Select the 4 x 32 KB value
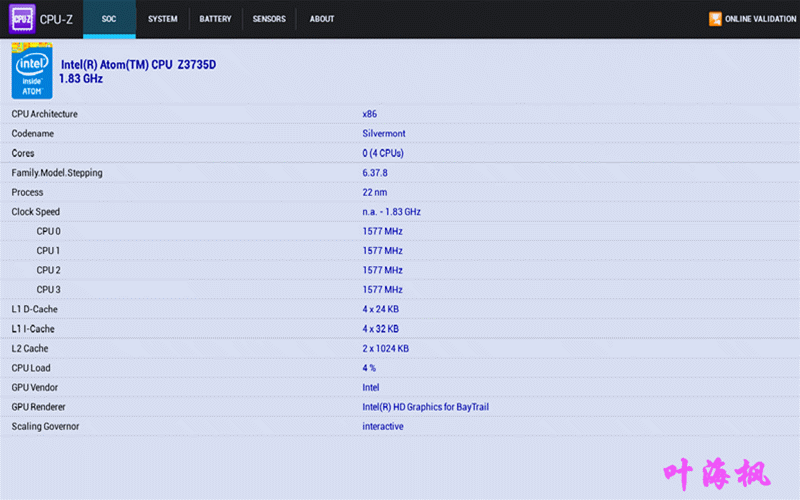 tap(381, 329)
